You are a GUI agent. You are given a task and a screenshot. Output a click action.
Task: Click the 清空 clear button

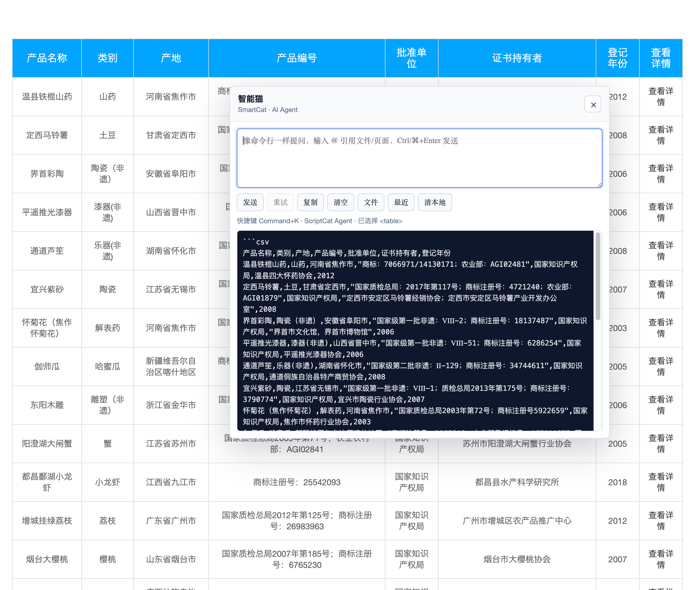pyautogui.click(x=340, y=202)
